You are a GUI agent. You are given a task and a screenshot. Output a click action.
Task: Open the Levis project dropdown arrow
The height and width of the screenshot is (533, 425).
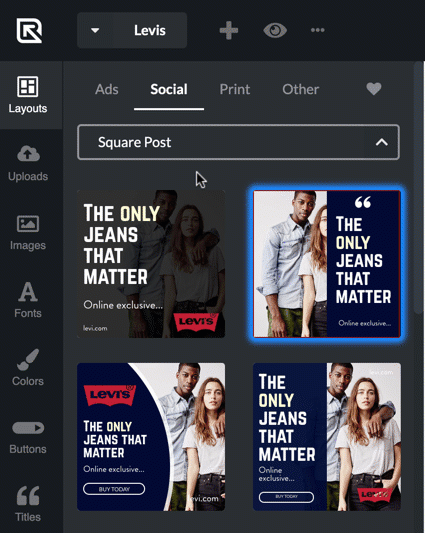95,30
